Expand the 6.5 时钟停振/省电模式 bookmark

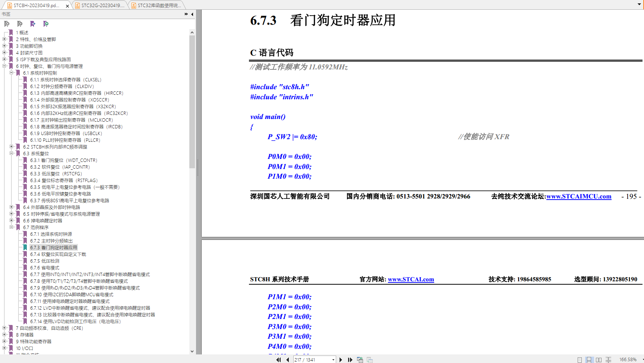tap(12, 214)
